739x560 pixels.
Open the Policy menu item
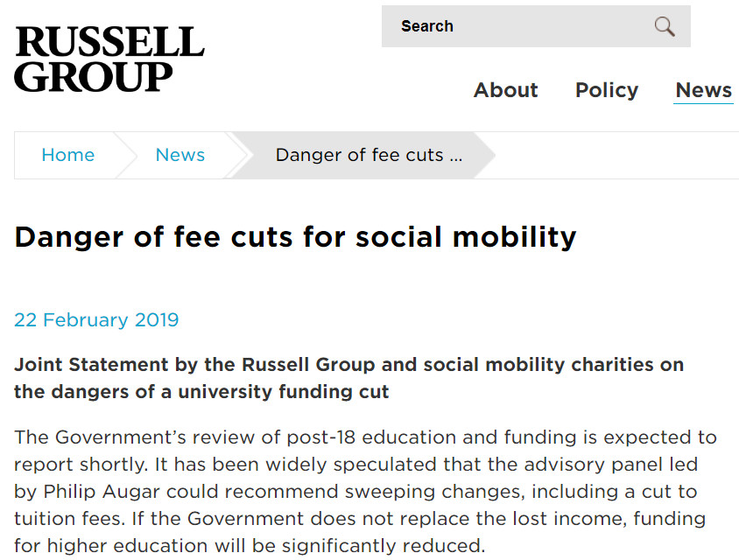pos(607,90)
